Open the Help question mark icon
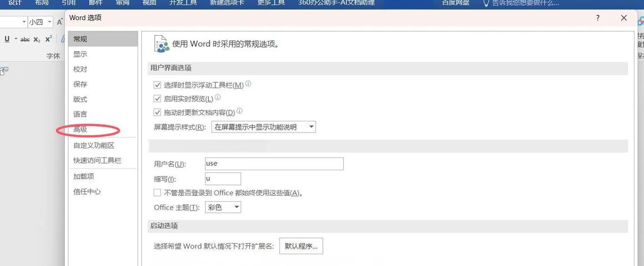 [598, 18]
